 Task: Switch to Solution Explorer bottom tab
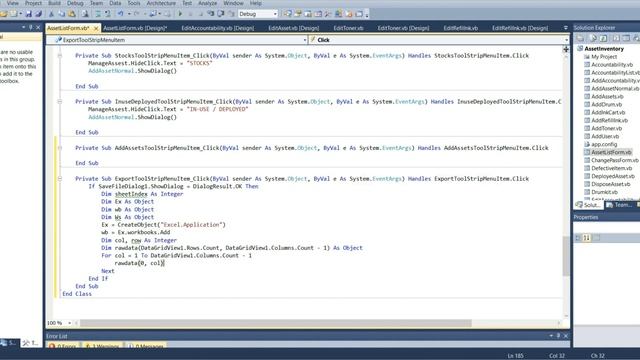click(x=588, y=205)
